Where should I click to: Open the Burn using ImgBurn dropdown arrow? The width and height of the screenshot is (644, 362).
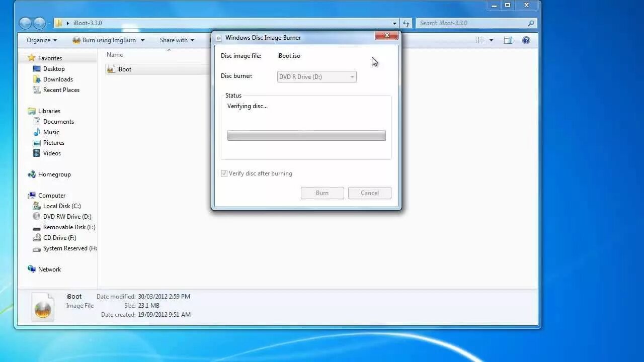pyautogui.click(x=142, y=40)
